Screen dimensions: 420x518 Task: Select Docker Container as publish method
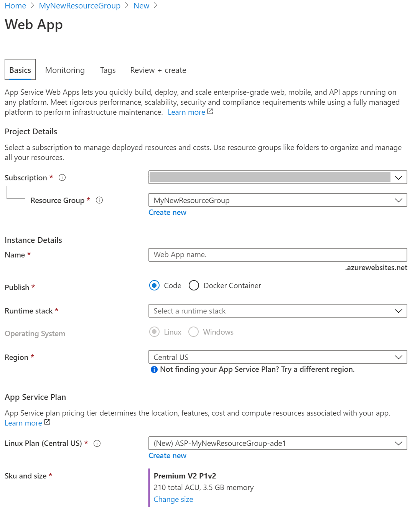click(x=194, y=285)
